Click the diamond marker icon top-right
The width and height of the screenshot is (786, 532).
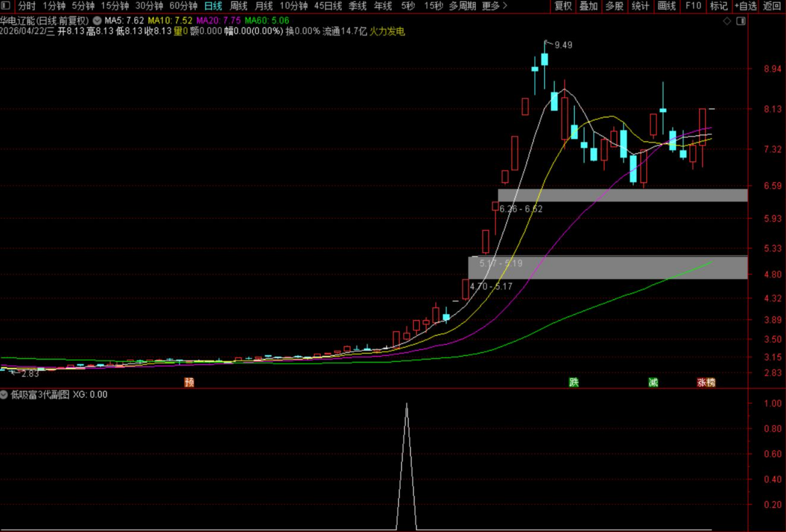(727, 21)
